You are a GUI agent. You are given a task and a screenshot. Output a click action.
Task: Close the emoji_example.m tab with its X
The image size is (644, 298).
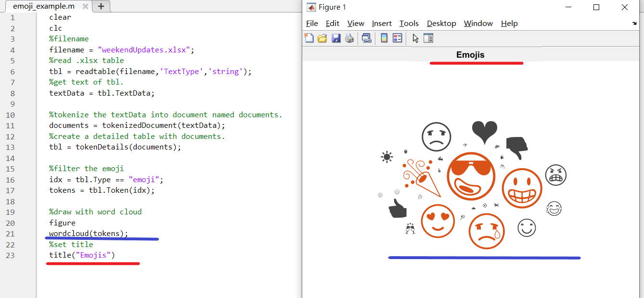(85, 7)
